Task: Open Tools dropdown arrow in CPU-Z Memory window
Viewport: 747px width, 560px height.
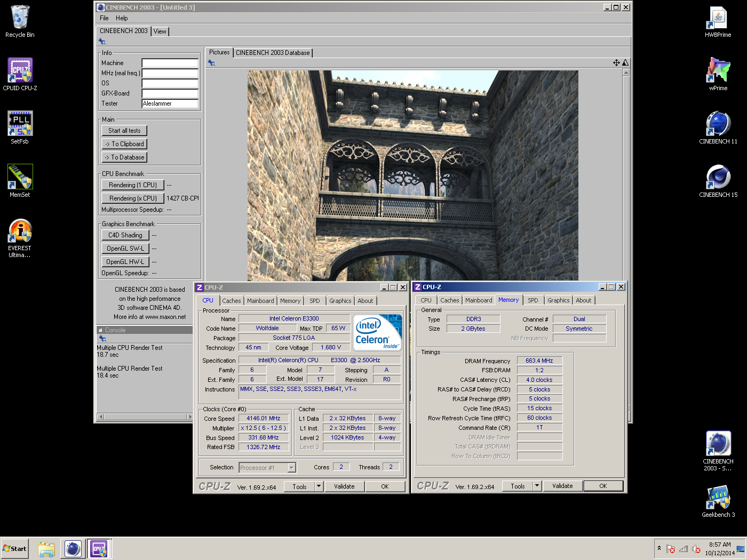Action: (537, 486)
